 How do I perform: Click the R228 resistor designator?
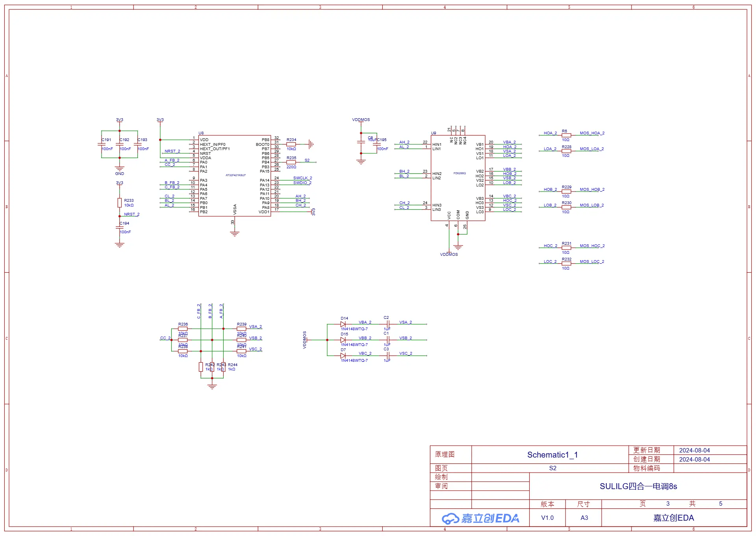(567, 147)
